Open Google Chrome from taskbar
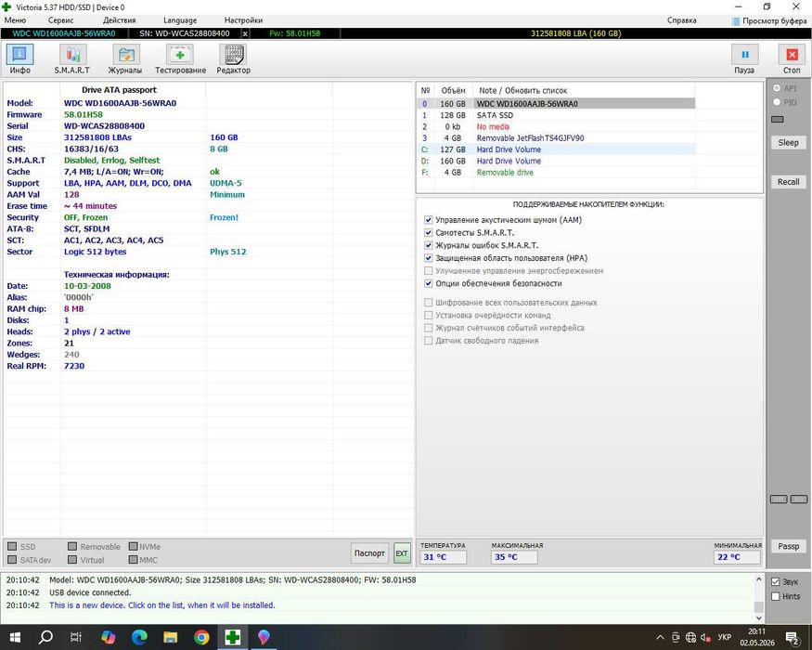This screenshot has width=812, height=650. click(x=201, y=636)
